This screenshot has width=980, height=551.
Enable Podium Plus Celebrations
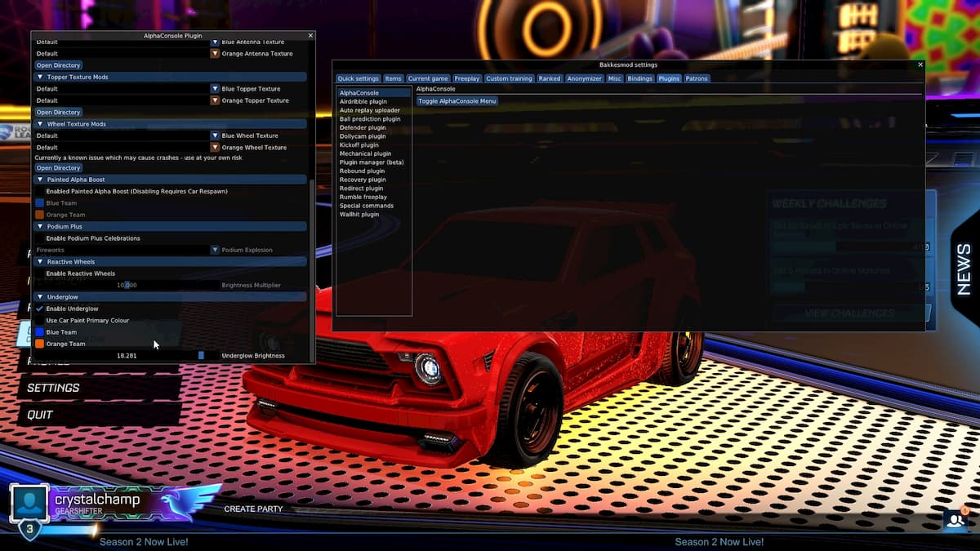tap(39, 238)
